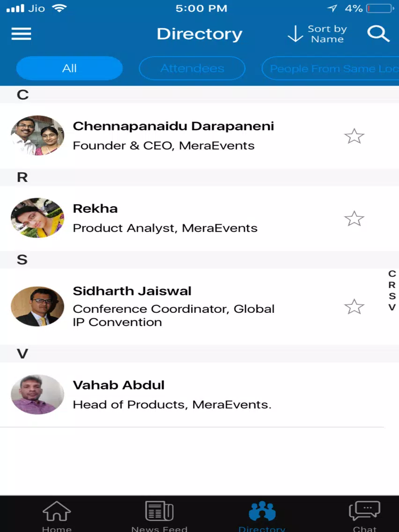Star Sidharth Jaiswal as favorite

354,307
